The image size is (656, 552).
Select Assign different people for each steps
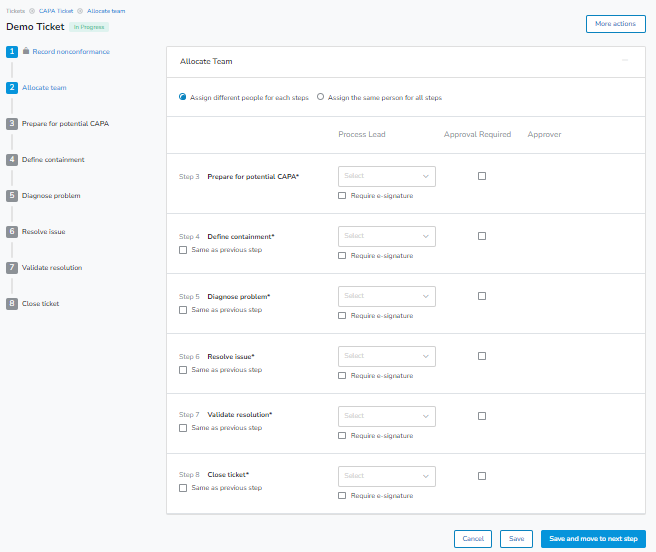[x=182, y=97]
